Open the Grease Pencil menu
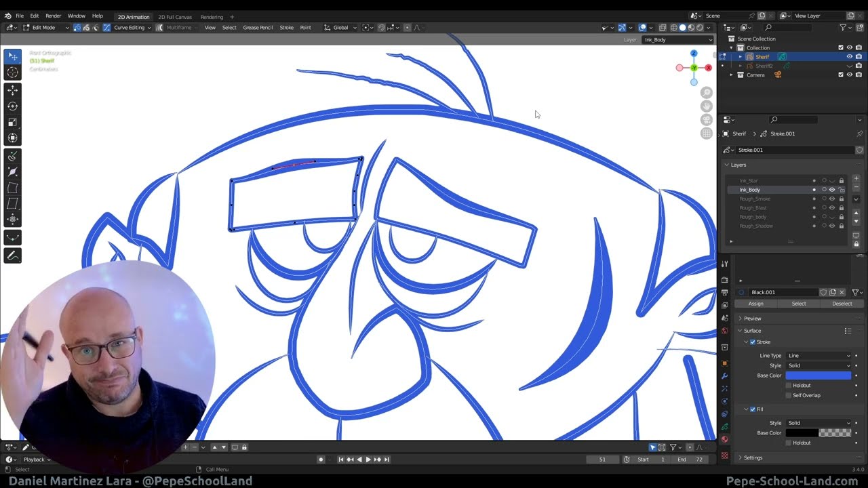The image size is (868, 488). (258, 28)
